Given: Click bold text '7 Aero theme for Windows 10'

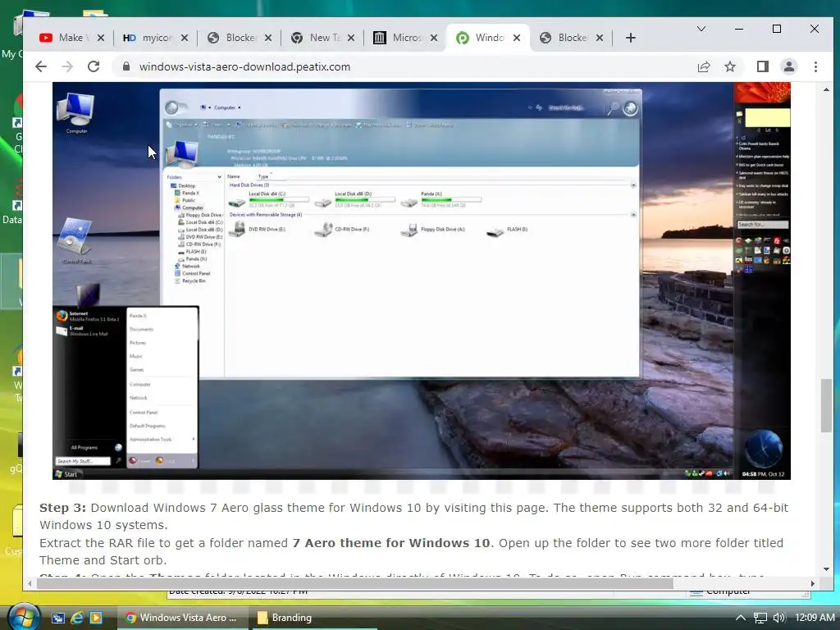Looking at the screenshot, I should (x=391, y=543).
